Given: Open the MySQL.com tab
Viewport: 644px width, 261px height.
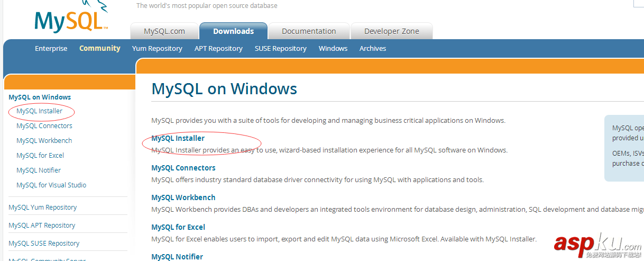Looking at the screenshot, I should click(x=164, y=31).
